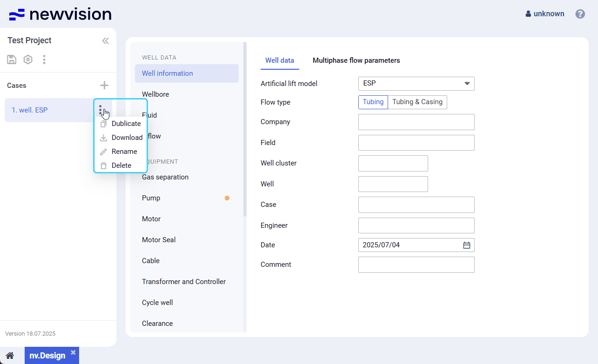598x364 pixels.
Task: Select Tubing & Casing flow type
Action: (x=417, y=102)
